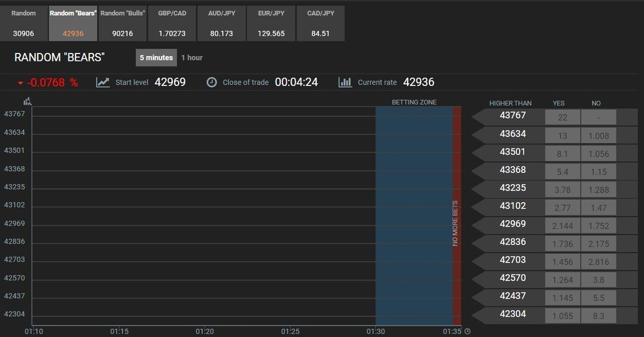Open the GBP/CAD instrument tab

coord(172,23)
